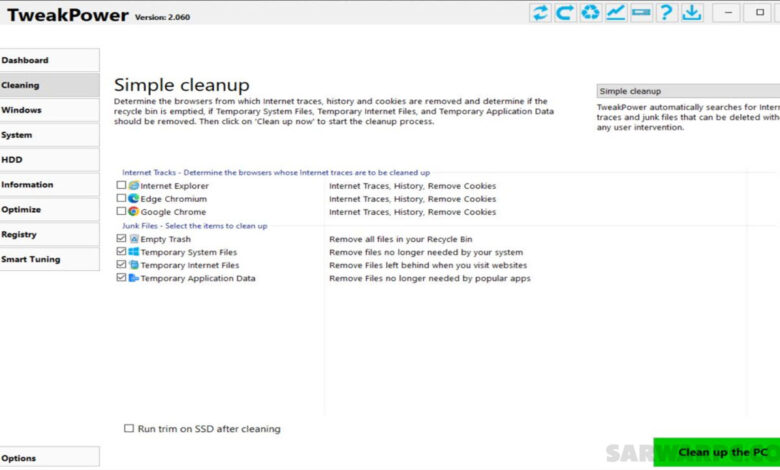Switch to the HDD section
Screen dimensions: 780x470
click(49, 160)
